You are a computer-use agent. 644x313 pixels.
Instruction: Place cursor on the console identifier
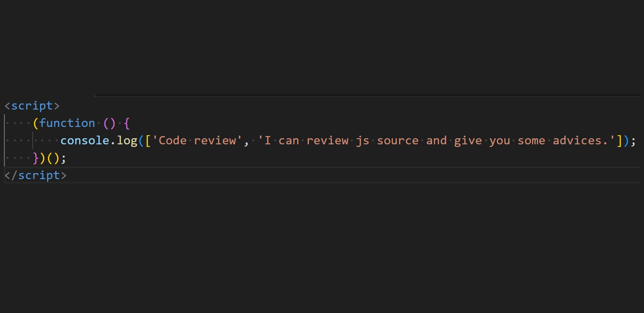85,140
